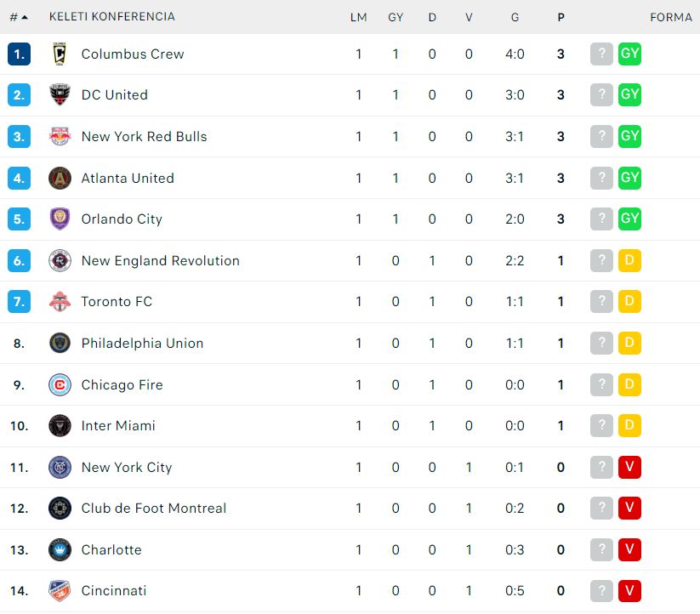700x614 pixels.
Task: Open the DC United crest icon
Action: pyautogui.click(x=60, y=94)
